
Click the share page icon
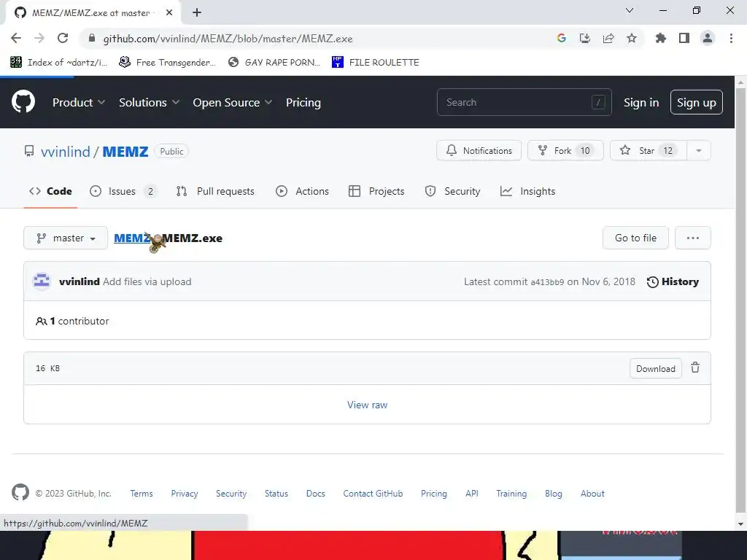coord(608,38)
